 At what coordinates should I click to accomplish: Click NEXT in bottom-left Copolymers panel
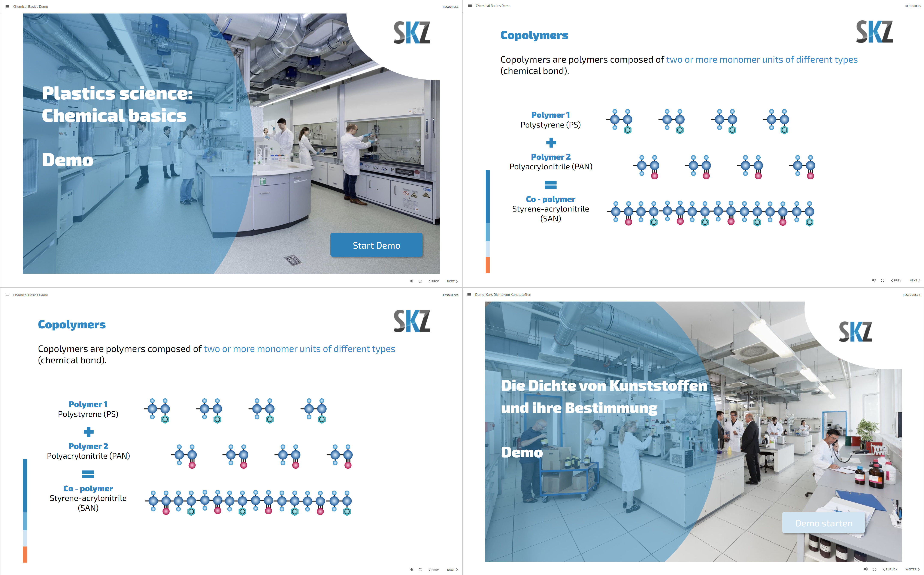pos(452,569)
